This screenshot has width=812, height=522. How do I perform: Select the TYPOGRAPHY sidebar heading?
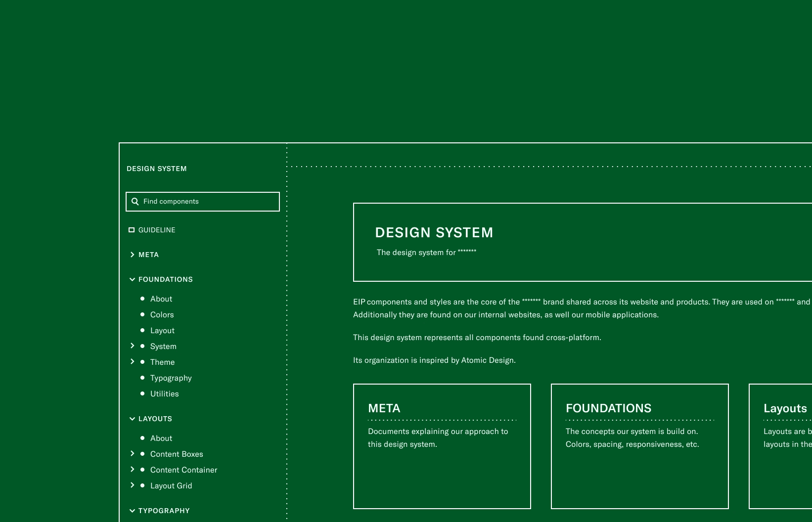tap(164, 511)
